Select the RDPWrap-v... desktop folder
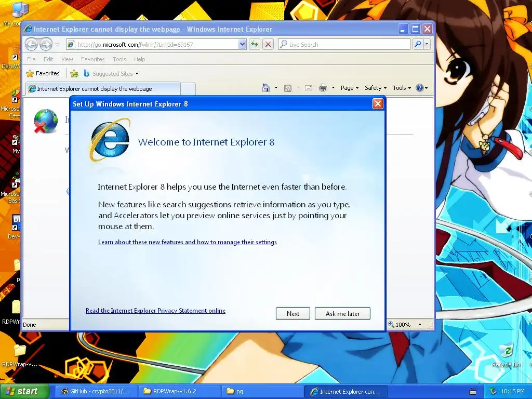Image resolution: width=532 pixels, height=399 pixels. click(19, 355)
